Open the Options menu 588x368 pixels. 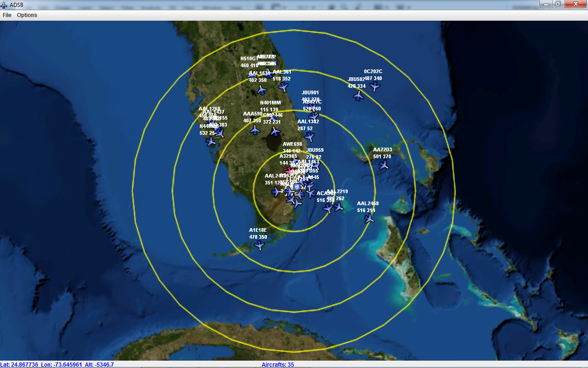(27, 15)
